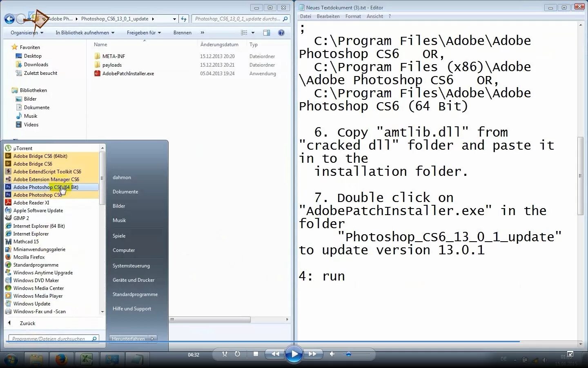Viewport: 588px width, 368px height.
Task: Launch Apple Software Update
Action: [51, 211]
